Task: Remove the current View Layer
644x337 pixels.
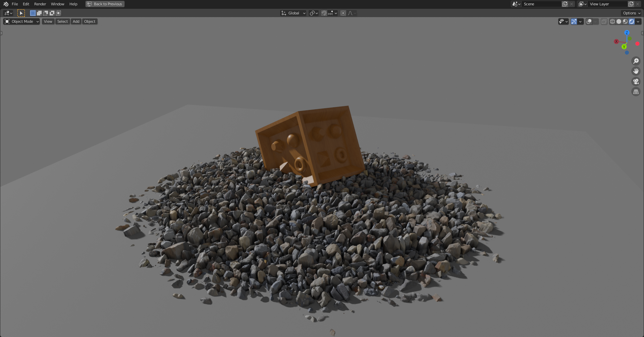Action: tap(638, 4)
